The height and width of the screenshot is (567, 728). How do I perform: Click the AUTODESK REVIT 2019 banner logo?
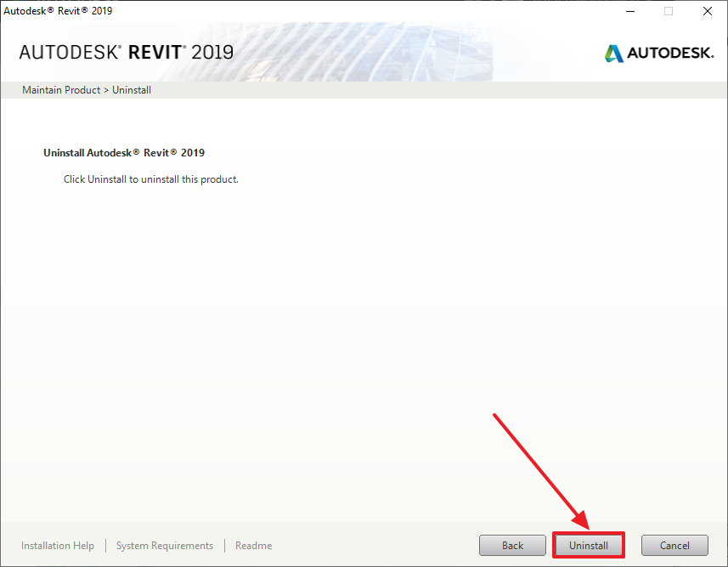[x=126, y=52]
